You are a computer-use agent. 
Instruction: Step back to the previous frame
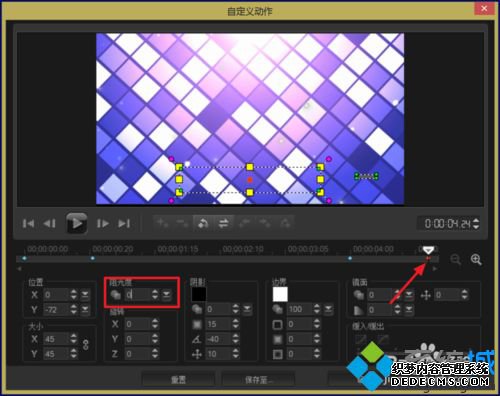click(x=49, y=223)
